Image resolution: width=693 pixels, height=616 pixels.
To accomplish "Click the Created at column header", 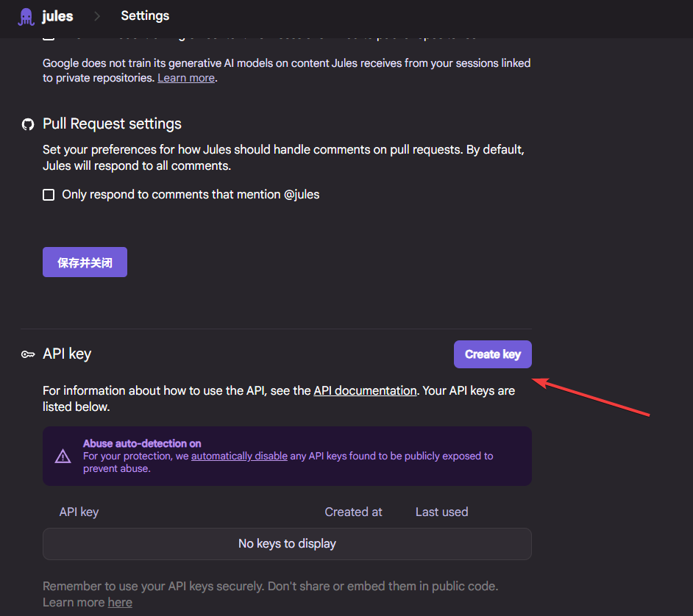I will pos(353,512).
